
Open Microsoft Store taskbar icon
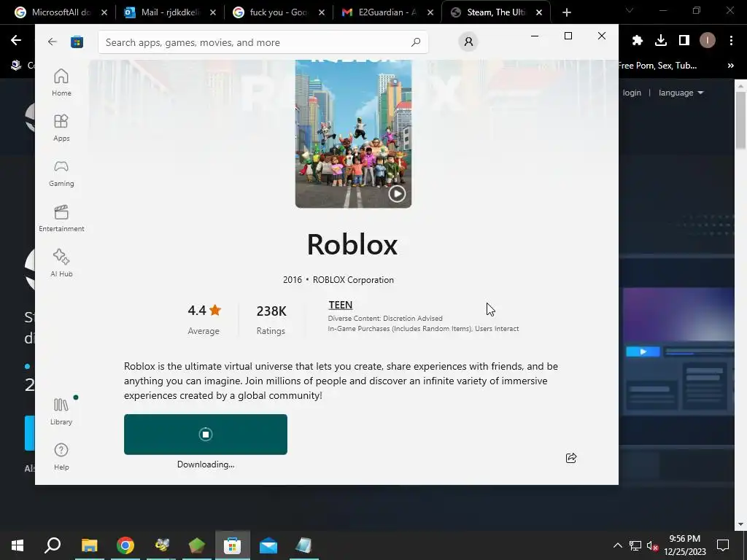pyautogui.click(x=233, y=545)
